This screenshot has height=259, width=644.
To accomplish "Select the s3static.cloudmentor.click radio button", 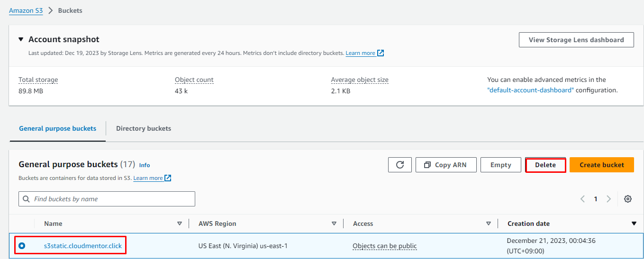I will coord(22,246).
